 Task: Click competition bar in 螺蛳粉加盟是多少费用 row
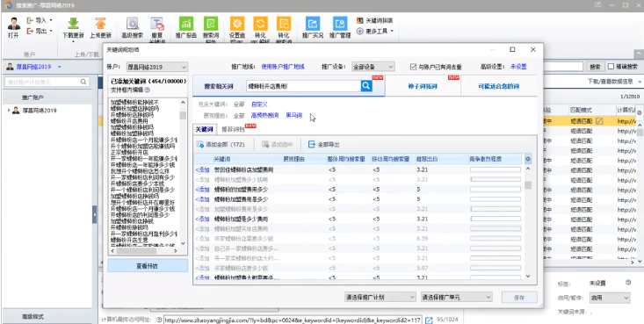[496, 219]
